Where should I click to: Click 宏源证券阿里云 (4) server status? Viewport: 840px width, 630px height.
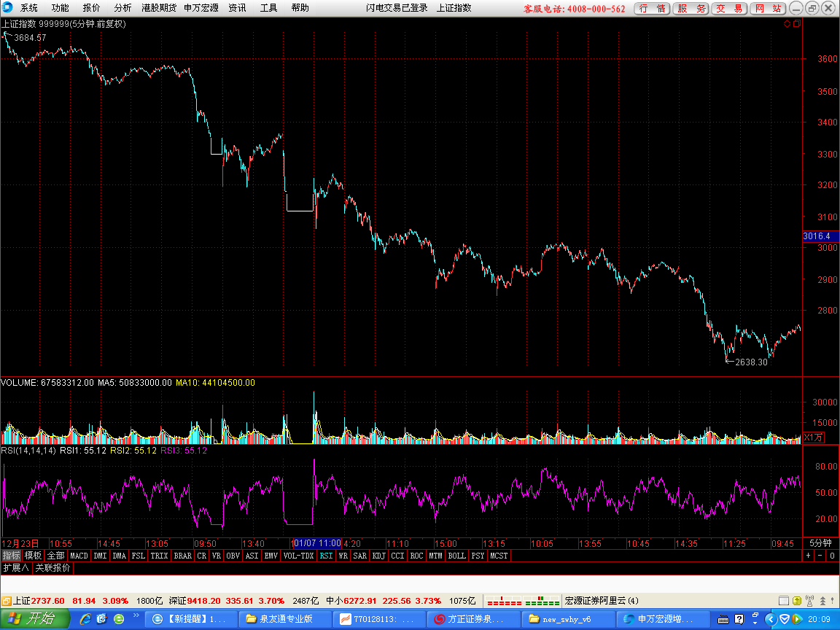(x=602, y=601)
